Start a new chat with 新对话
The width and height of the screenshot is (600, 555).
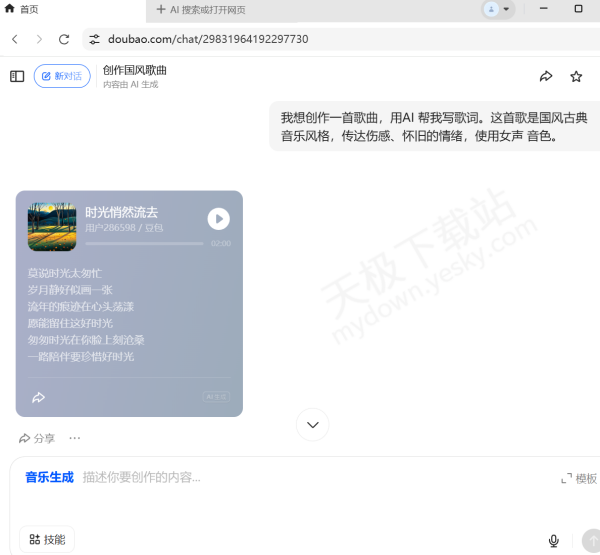tap(62, 76)
